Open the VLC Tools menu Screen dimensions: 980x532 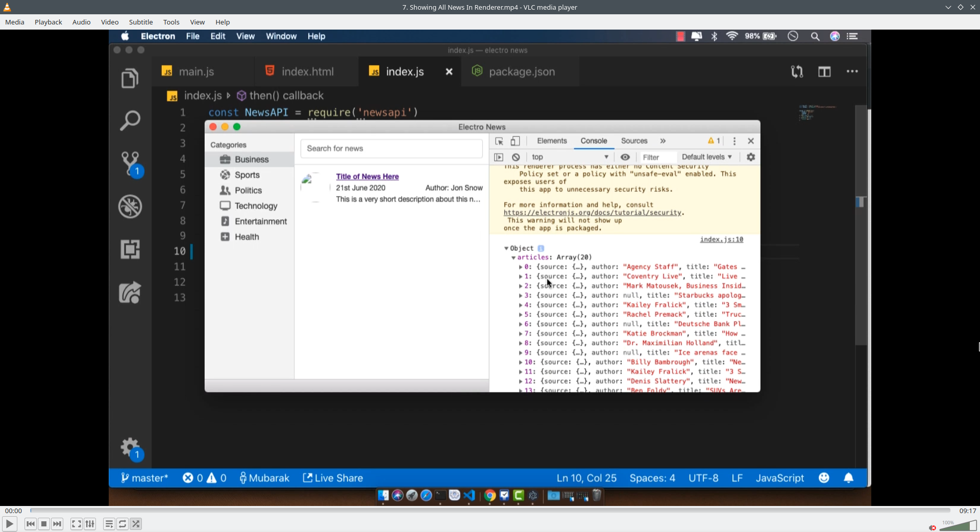pyautogui.click(x=171, y=22)
